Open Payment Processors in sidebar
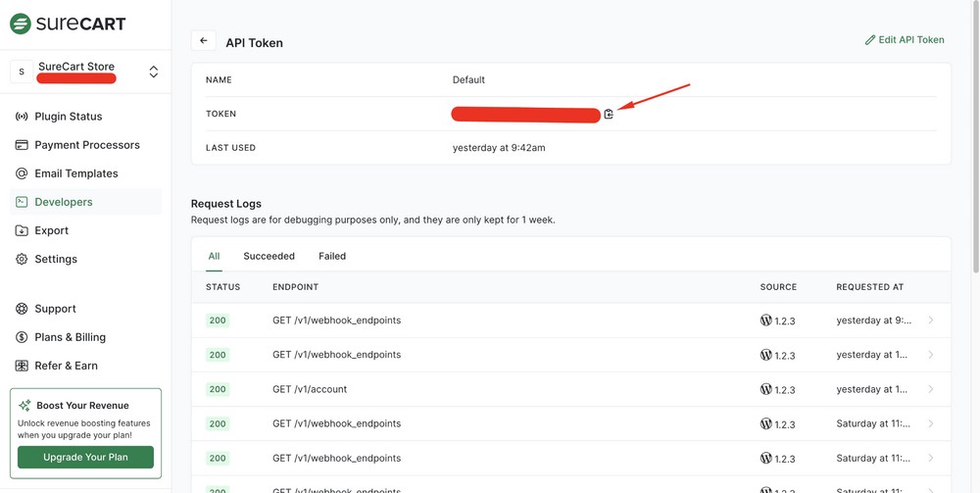 [x=87, y=145]
